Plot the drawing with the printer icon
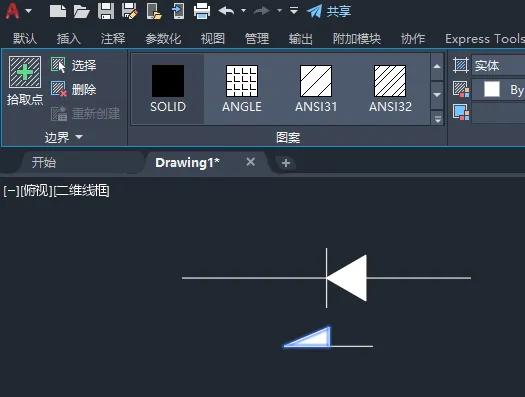Image resolution: width=525 pixels, height=397 pixels. (x=202, y=11)
